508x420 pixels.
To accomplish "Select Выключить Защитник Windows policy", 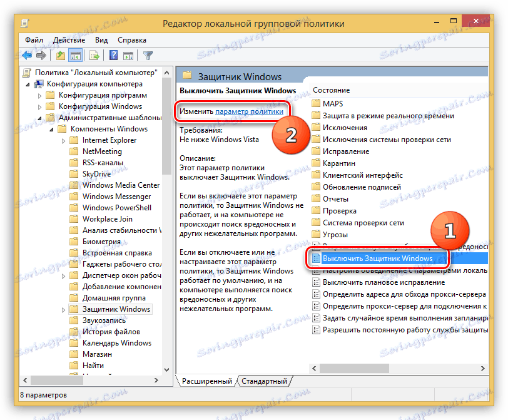I will click(377, 259).
